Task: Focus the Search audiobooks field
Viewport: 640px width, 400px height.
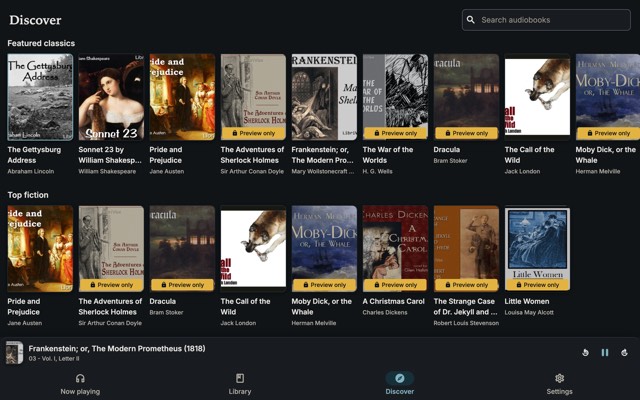Action: click(546, 20)
